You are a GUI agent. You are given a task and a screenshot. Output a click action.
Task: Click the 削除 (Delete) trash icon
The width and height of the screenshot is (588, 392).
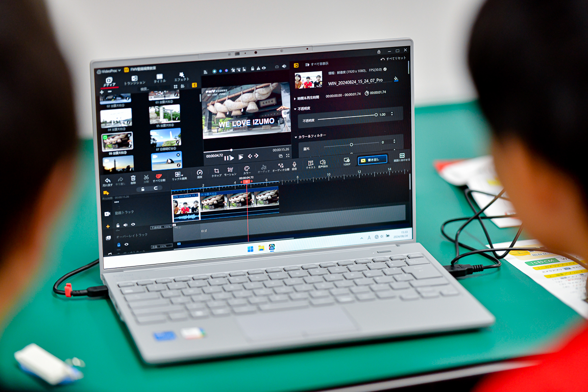click(133, 178)
